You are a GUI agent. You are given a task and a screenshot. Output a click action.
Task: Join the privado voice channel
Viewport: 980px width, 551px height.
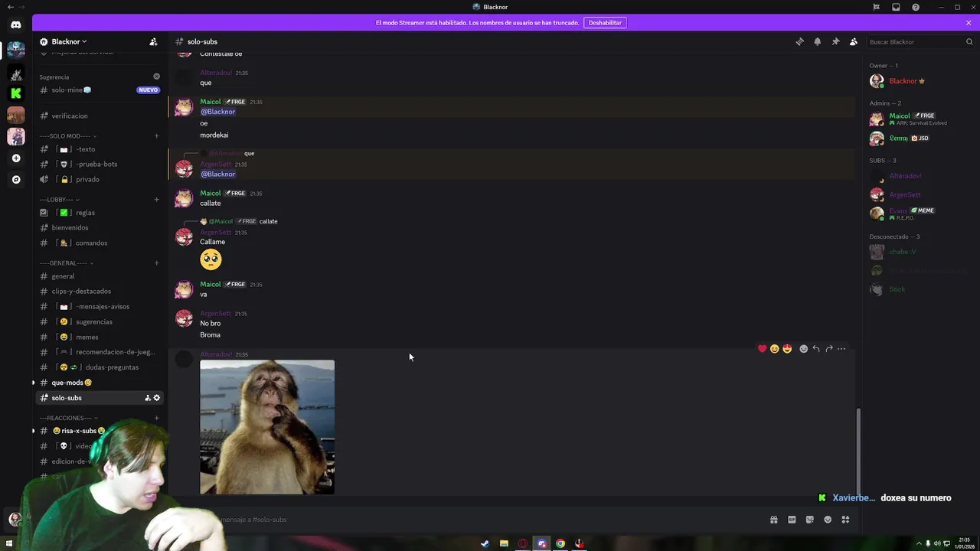[100, 179]
